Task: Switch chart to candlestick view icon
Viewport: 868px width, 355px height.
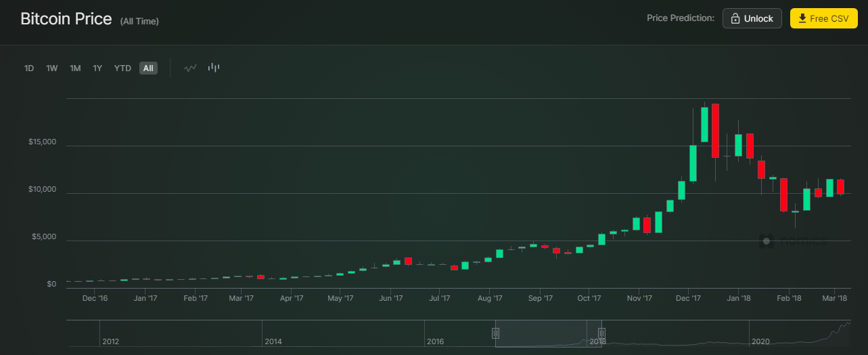Action: [214, 68]
